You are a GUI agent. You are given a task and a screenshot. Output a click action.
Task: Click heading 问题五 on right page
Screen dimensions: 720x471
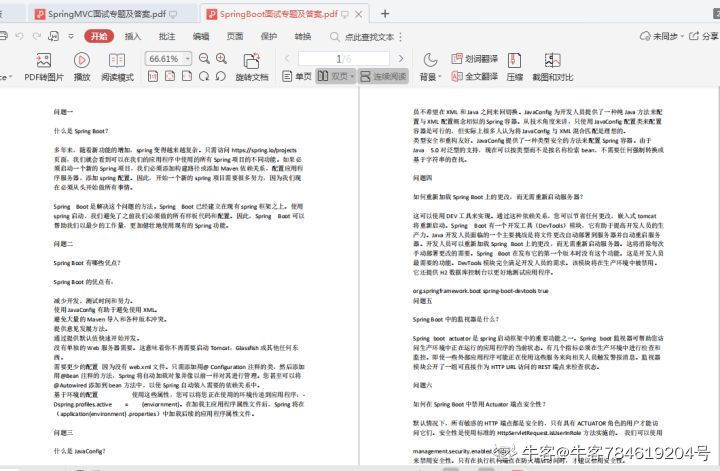[x=422, y=301]
